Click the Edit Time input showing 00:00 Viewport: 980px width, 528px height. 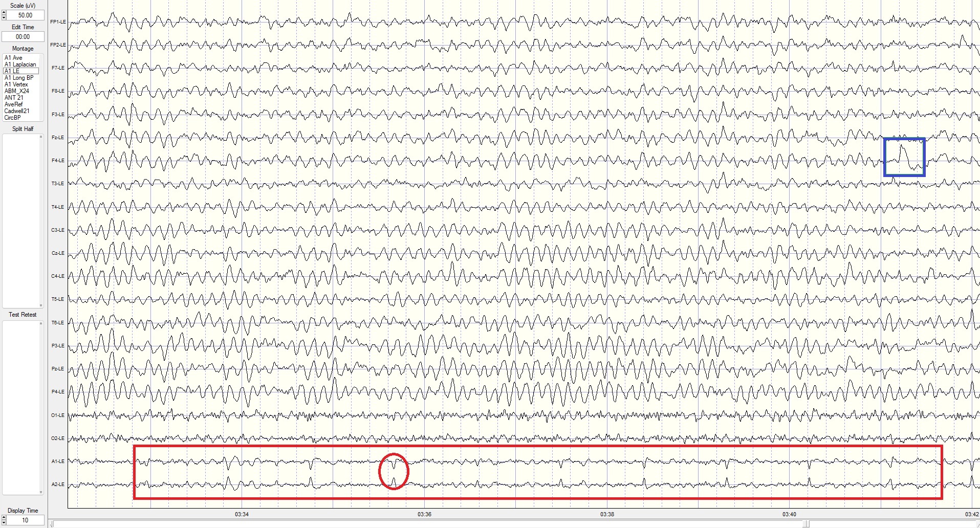[23, 36]
